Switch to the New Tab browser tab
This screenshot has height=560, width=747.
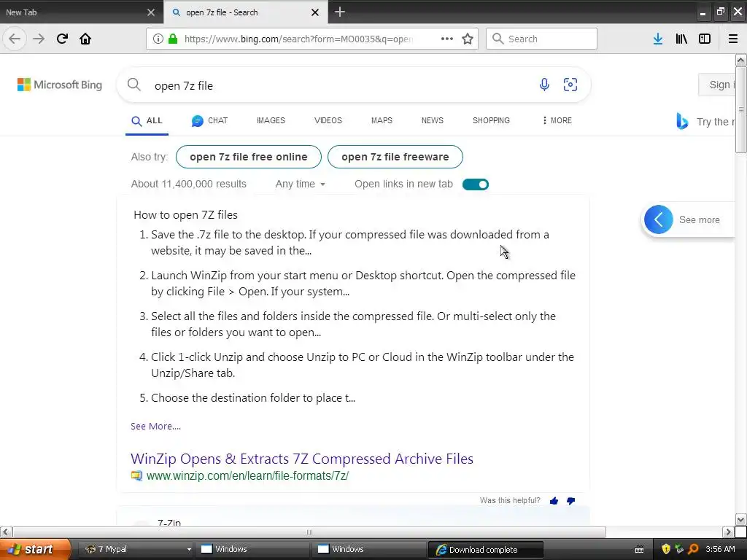[x=81, y=12]
